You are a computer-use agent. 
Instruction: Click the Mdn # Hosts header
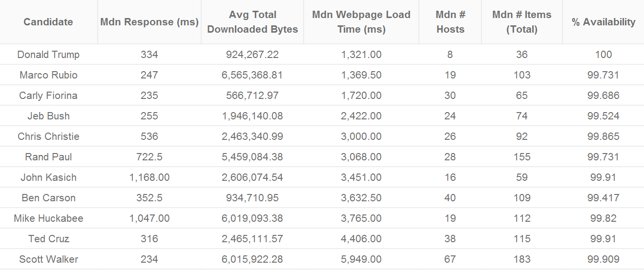(x=450, y=22)
